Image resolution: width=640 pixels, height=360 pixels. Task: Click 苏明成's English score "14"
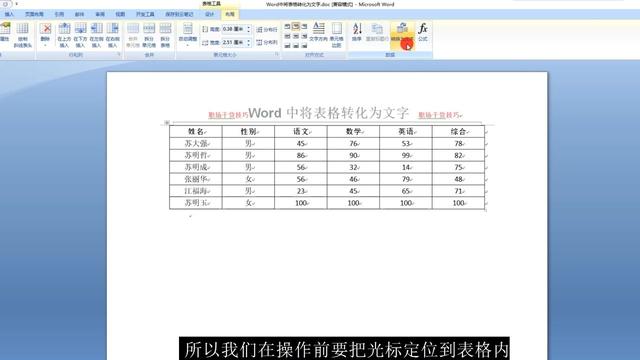tap(406, 167)
